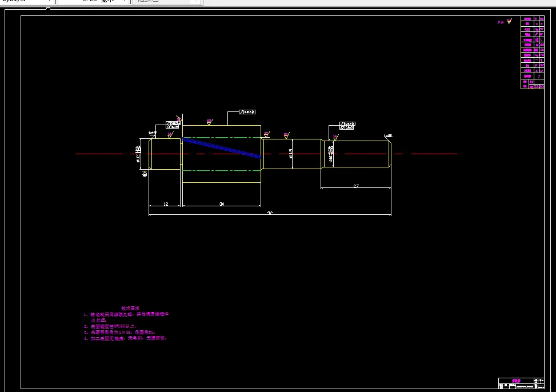Click the top runout tolerance frame
The height and width of the screenshot is (392, 556).
(x=247, y=112)
